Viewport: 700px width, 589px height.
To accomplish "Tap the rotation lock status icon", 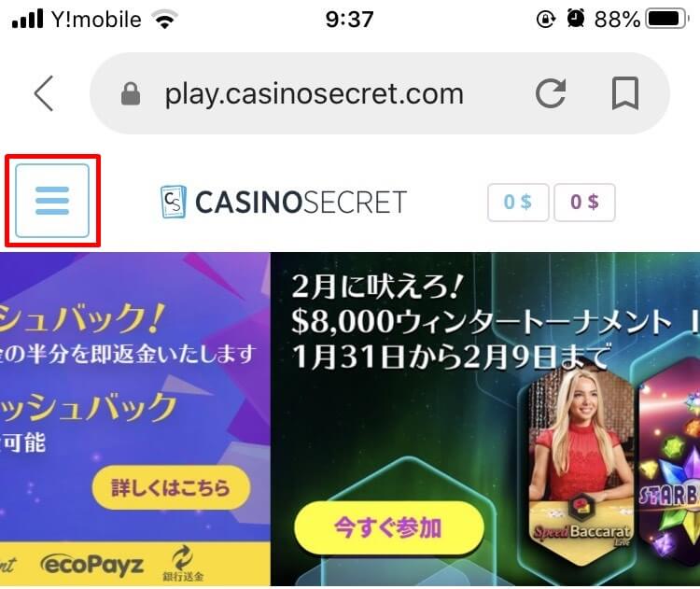I will pyautogui.click(x=546, y=20).
